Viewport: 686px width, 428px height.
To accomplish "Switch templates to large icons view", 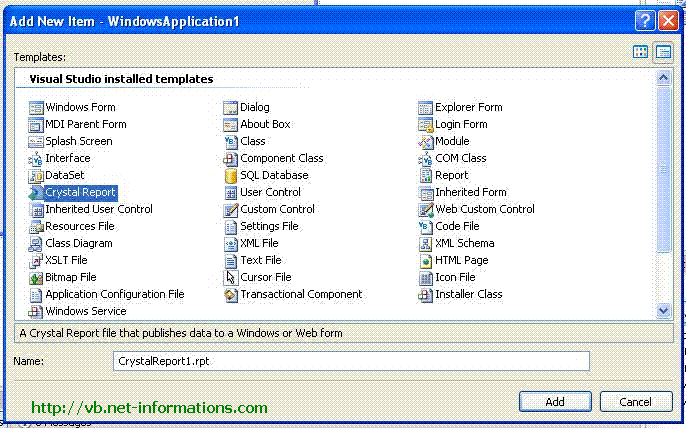I will [640, 52].
